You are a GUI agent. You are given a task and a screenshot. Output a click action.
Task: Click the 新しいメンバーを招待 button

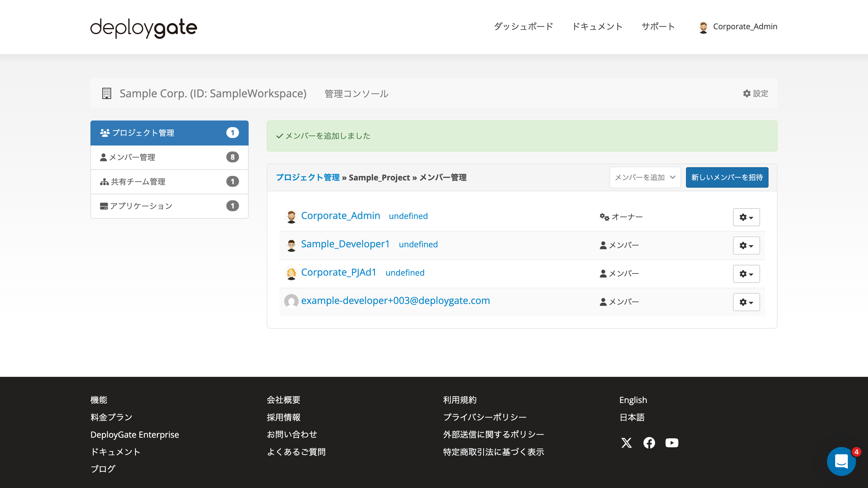727,177
